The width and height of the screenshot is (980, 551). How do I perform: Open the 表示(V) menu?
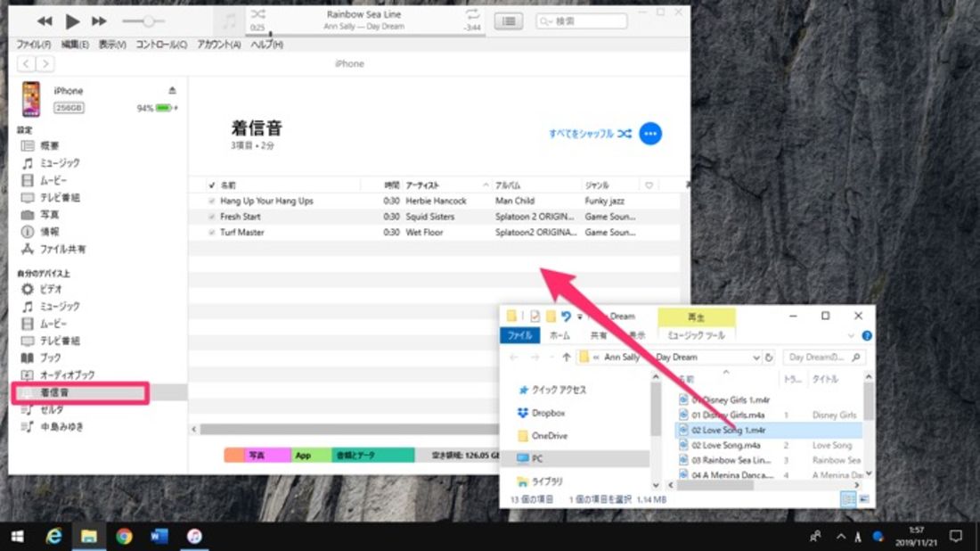[112, 45]
